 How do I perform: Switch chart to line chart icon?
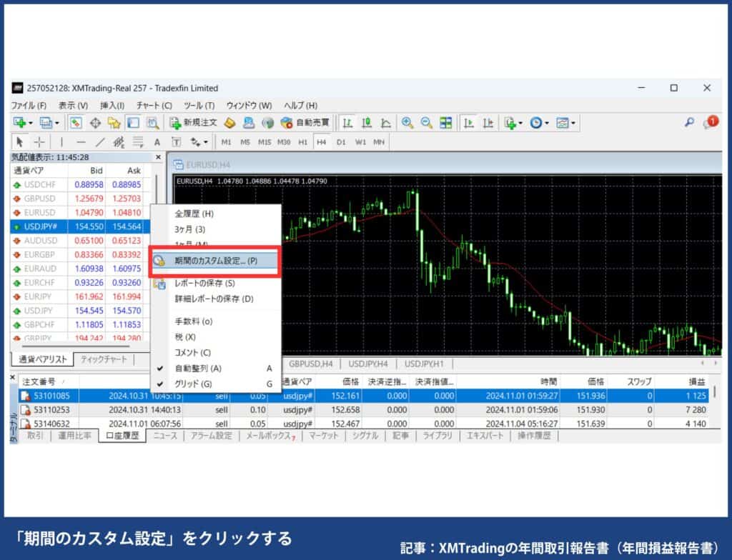[385, 123]
